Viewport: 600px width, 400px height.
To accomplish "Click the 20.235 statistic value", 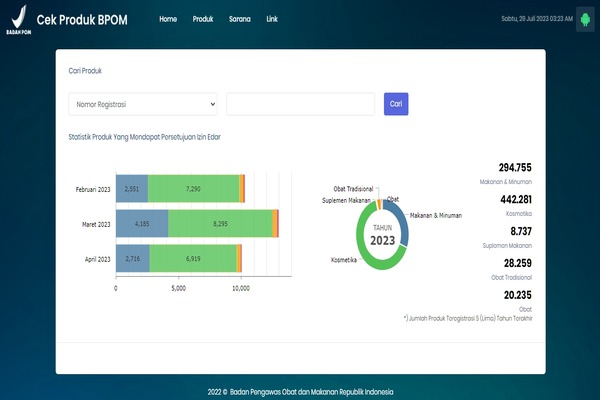I will (517, 295).
